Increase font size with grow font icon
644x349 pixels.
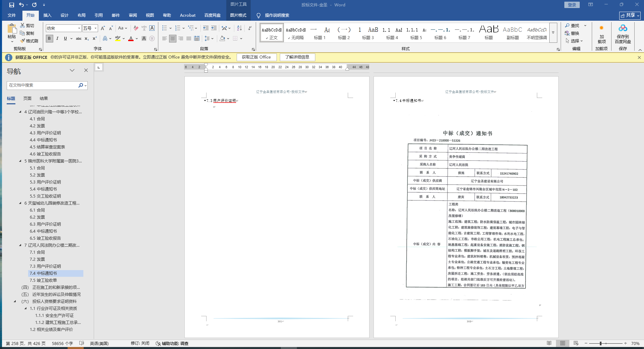[103, 28]
